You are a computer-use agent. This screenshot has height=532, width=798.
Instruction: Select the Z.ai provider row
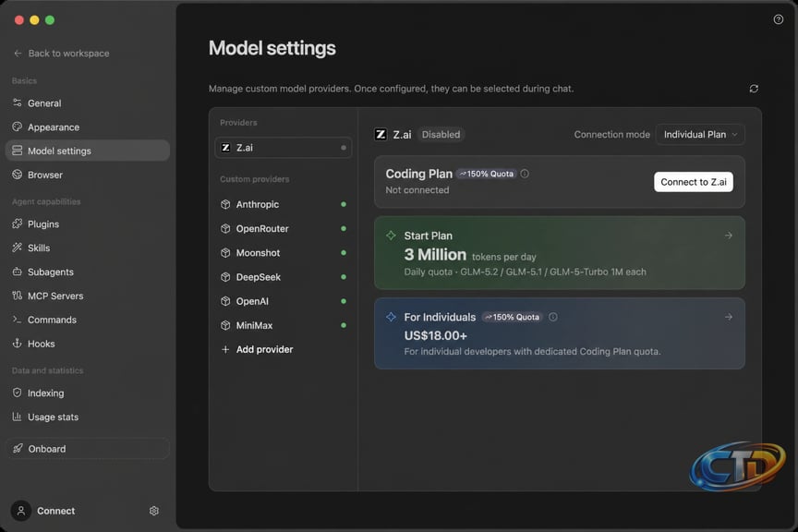click(x=283, y=148)
